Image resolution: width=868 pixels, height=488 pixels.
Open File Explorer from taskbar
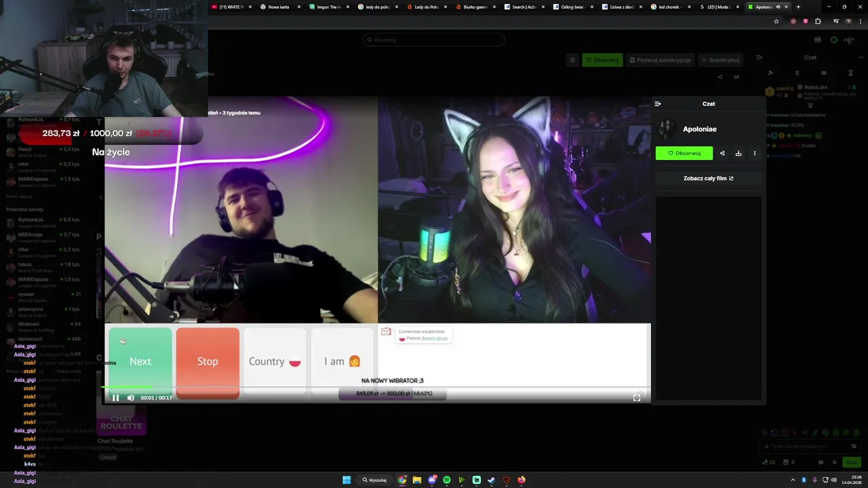pos(417,480)
